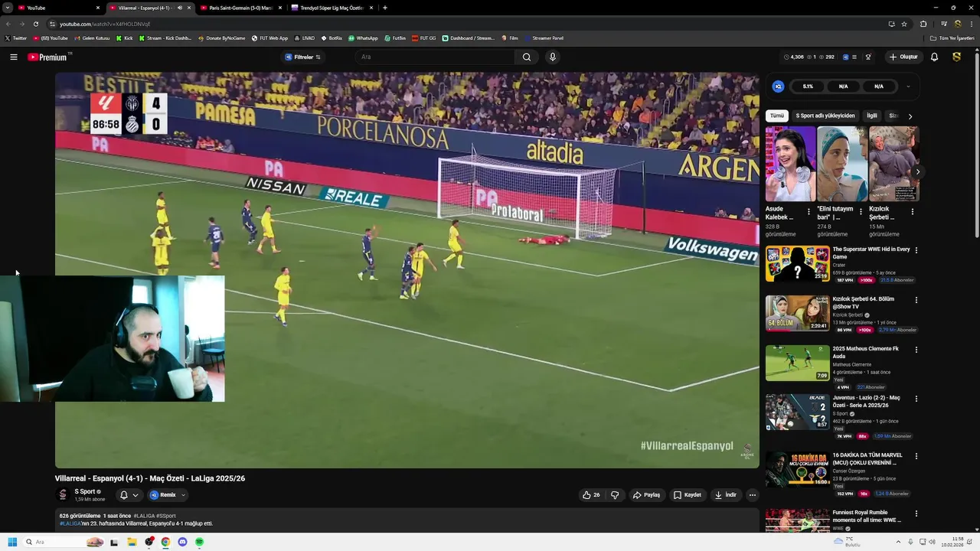Click the magnifier search button
980x551 pixels.
point(527,57)
